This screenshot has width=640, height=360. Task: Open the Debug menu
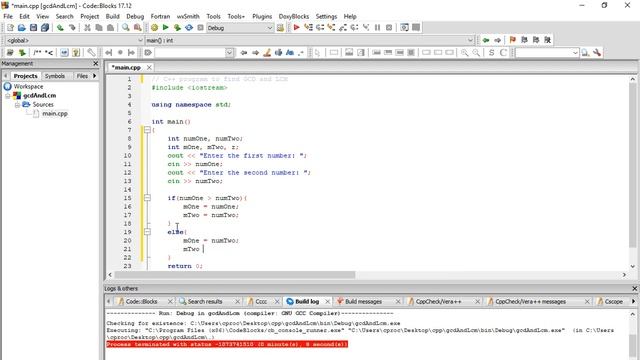tap(135, 16)
